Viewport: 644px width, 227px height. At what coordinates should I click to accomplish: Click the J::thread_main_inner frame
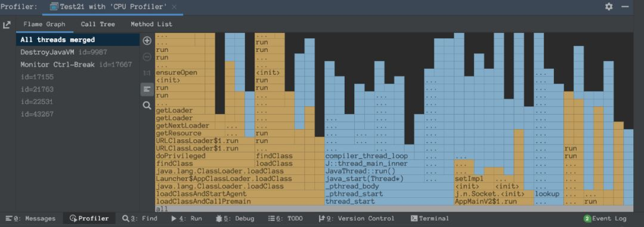[x=374, y=163]
